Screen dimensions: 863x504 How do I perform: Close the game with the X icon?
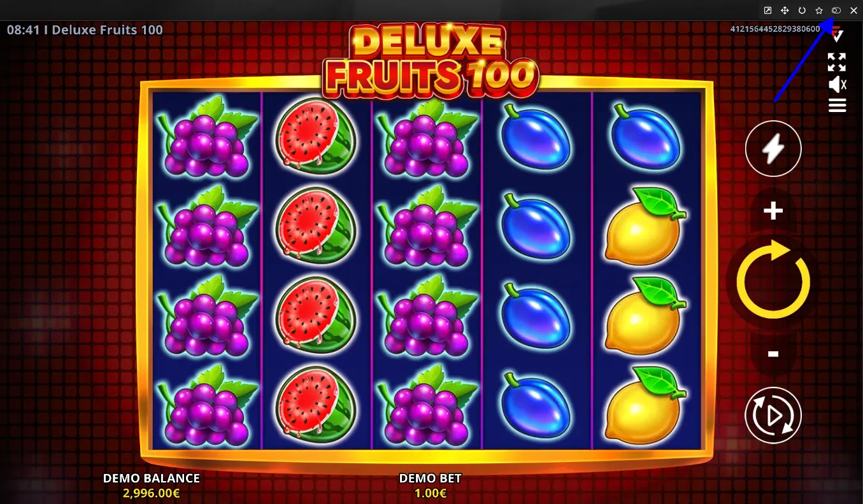point(853,10)
